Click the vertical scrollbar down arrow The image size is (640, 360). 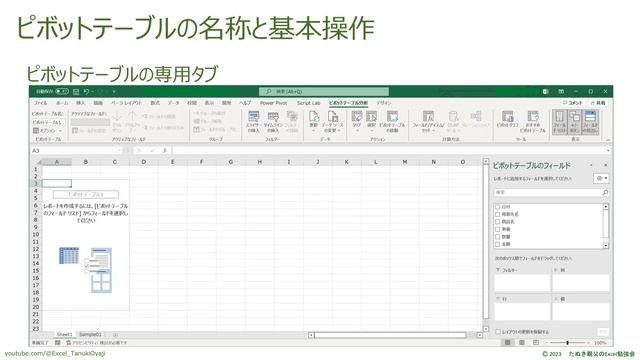point(486,329)
